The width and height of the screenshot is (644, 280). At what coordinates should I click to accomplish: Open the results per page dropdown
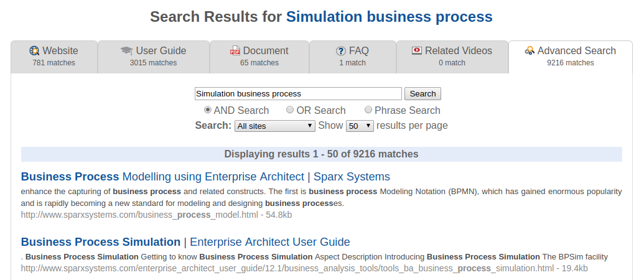click(x=360, y=126)
